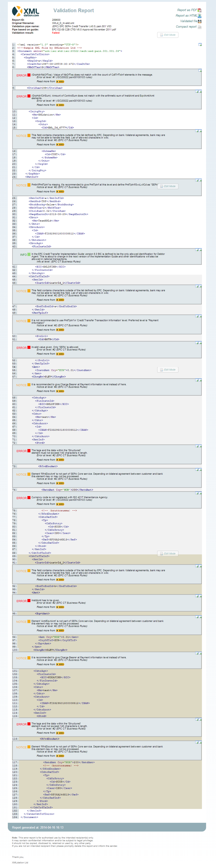Click the WIKI badge under NbOfTxs error
The image size is (216, 868).
60,82
